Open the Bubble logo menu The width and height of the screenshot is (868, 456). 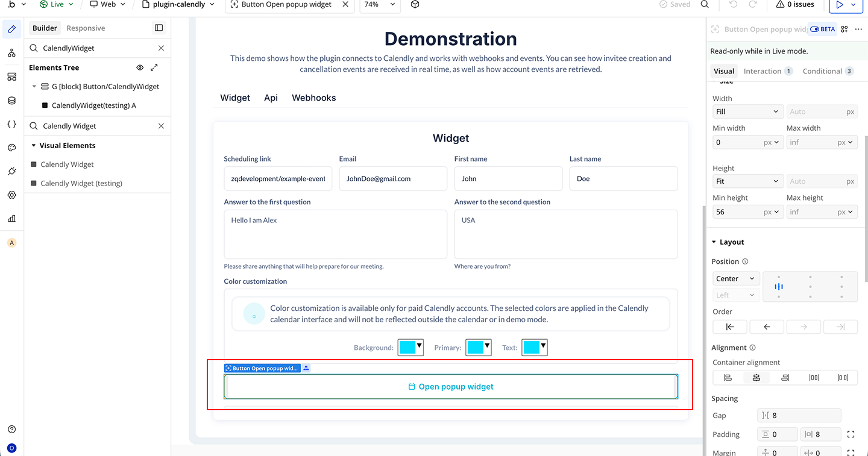click(17, 4)
